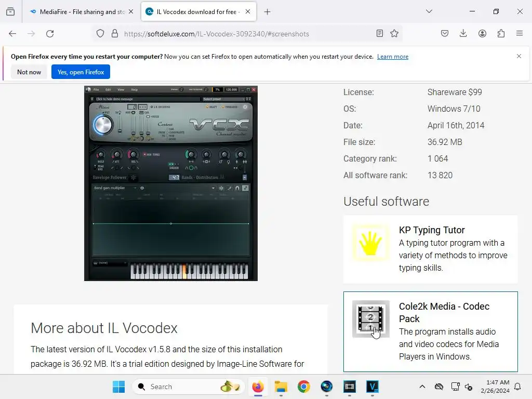Image resolution: width=532 pixels, height=399 pixels.
Task: Open the blue V app on taskbar
Action: click(x=372, y=387)
